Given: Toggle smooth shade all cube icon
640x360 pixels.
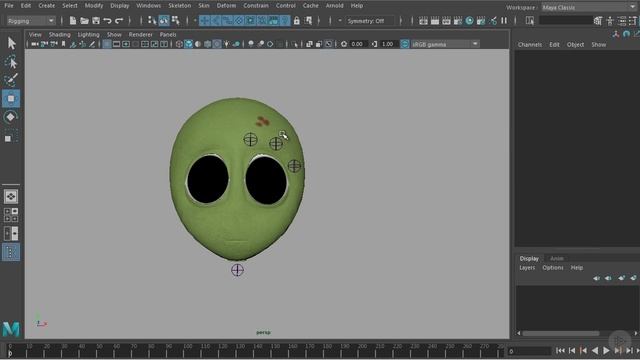Looking at the screenshot, I should point(189,44).
